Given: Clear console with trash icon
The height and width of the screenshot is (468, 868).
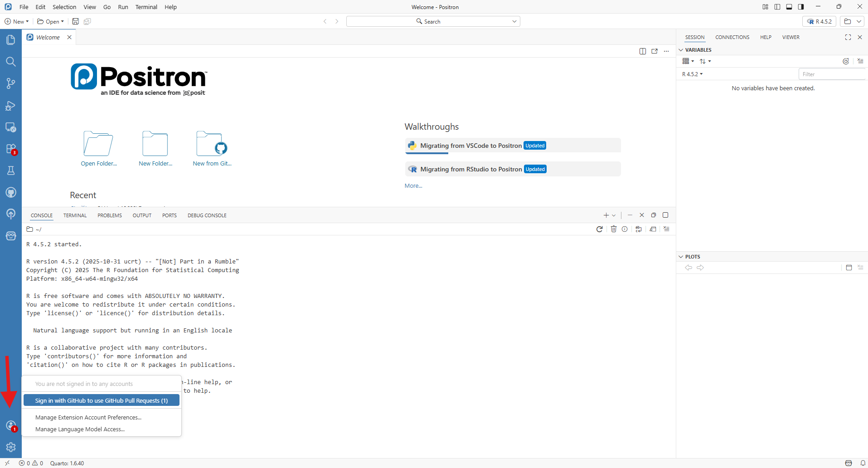Looking at the screenshot, I should [x=613, y=229].
